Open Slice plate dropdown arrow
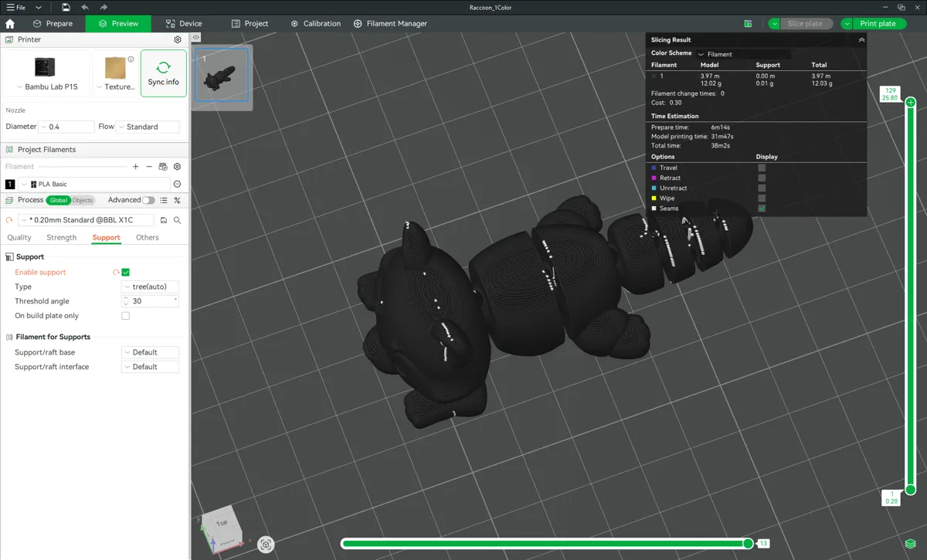 pyautogui.click(x=775, y=24)
